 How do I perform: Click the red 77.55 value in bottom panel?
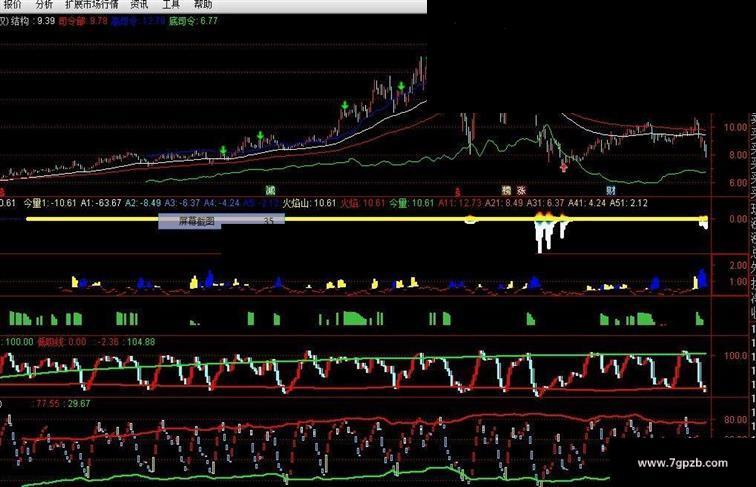(x=48, y=404)
